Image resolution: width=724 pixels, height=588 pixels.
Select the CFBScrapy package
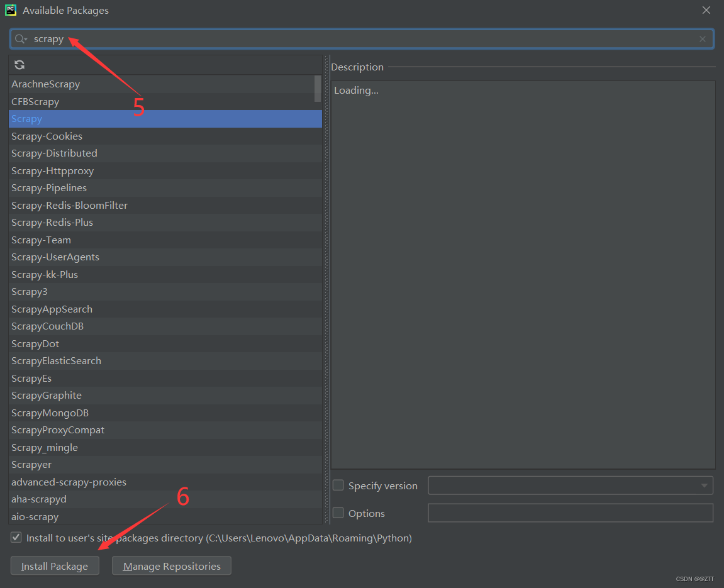click(165, 101)
